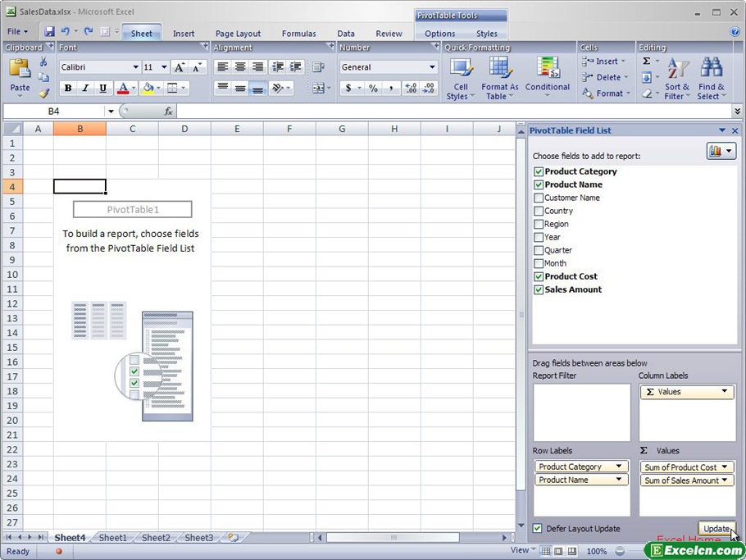Open the General number format dropdown
This screenshot has height=560, width=746.
tap(432, 67)
